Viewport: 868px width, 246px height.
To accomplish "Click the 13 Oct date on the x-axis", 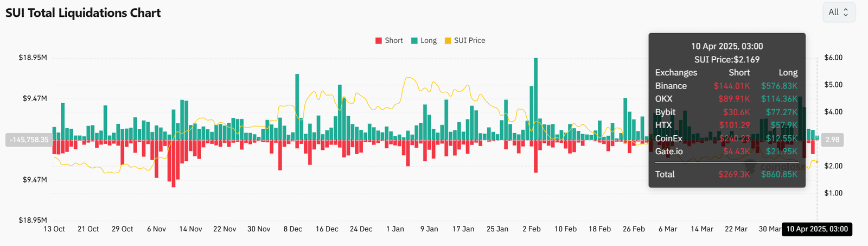I will pyautogui.click(x=54, y=229).
